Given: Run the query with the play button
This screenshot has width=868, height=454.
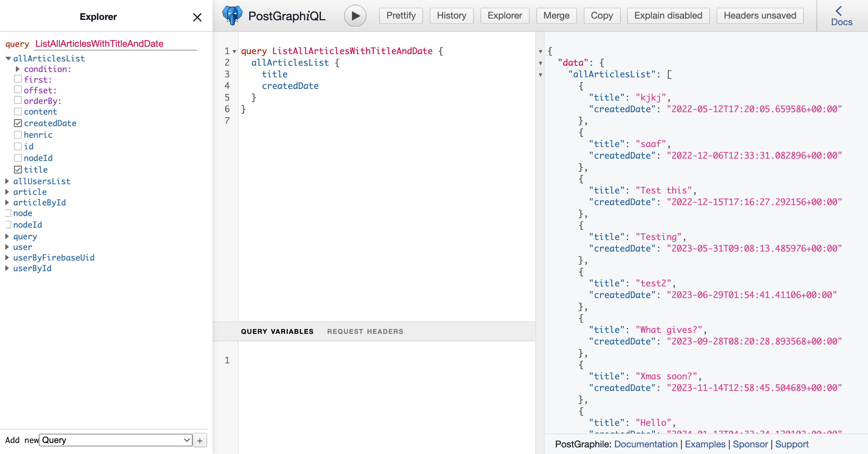Looking at the screenshot, I should tap(355, 16).
